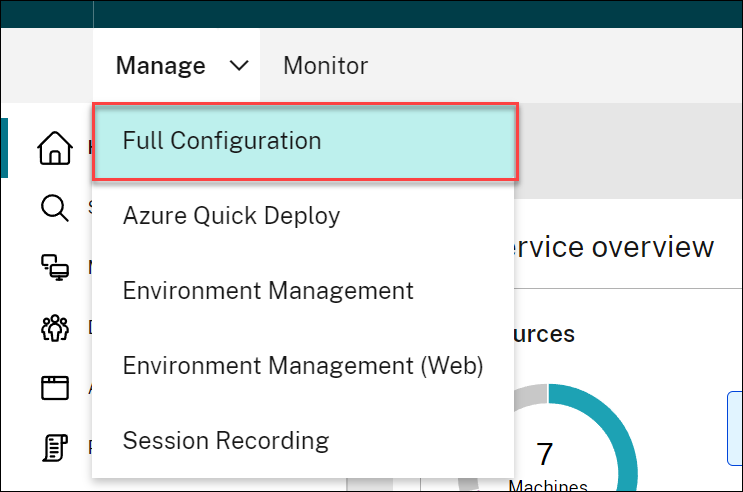Select Environment Management menu entry
Screen dimensions: 743x492
point(267,291)
